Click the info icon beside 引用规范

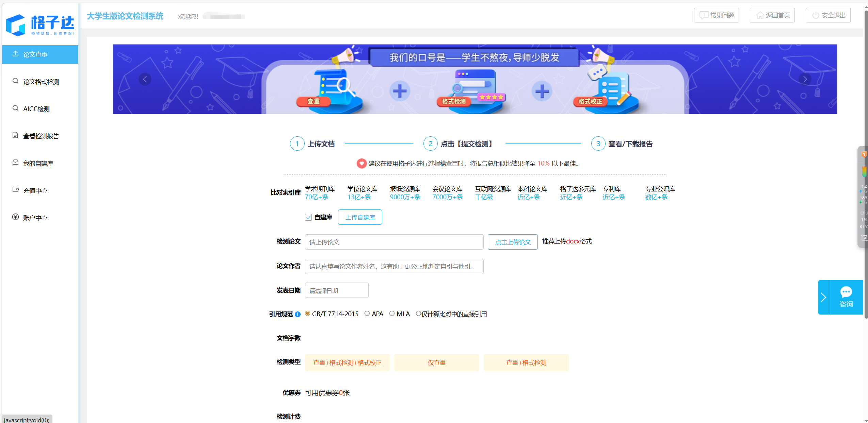(x=298, y=314)
